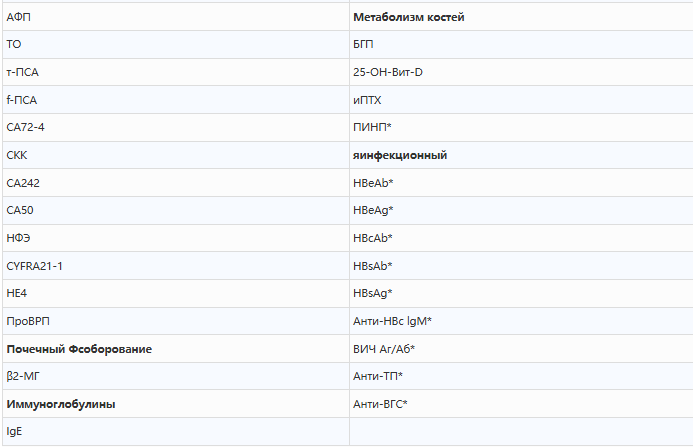Select the IgE cell

[176, 431]
